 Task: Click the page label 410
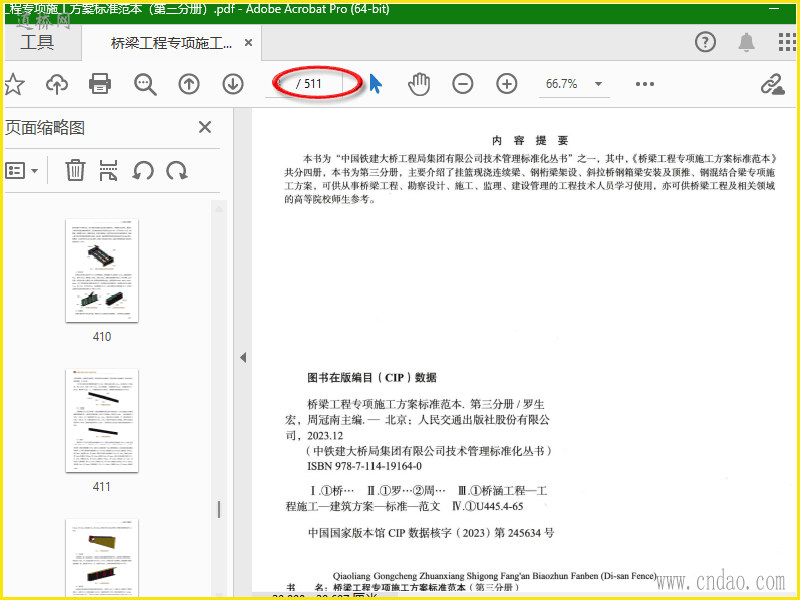102,337
